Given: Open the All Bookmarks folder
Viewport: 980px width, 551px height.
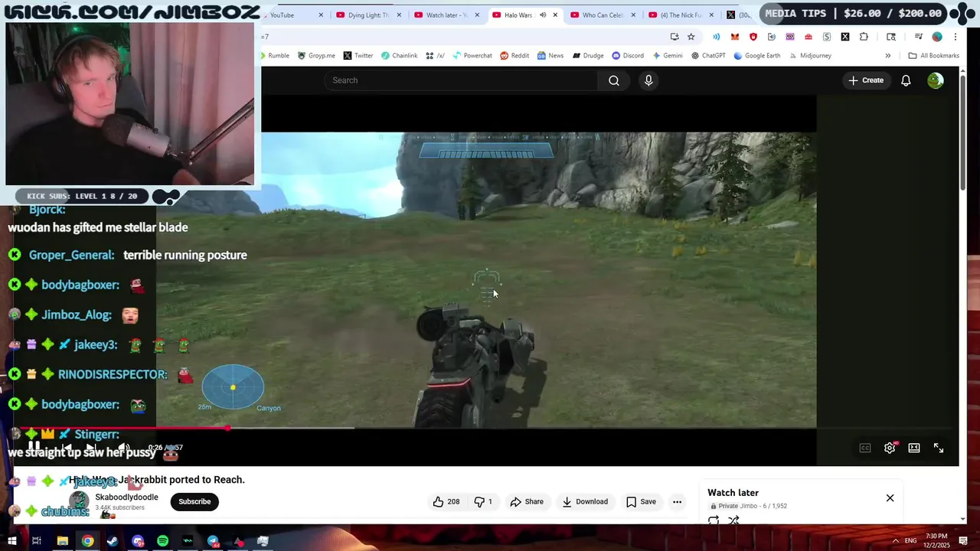Looking at the screenshot, I should click(x=933, y=56).
